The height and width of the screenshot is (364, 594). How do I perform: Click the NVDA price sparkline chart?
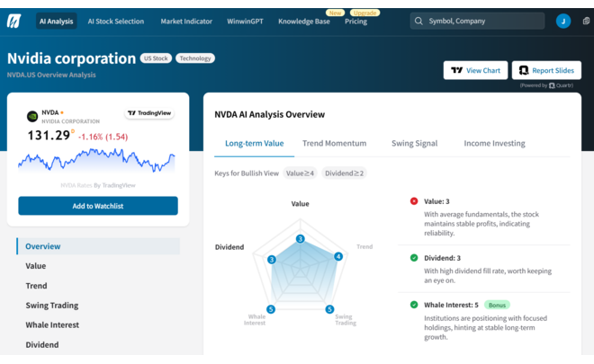tap(97, 162)
